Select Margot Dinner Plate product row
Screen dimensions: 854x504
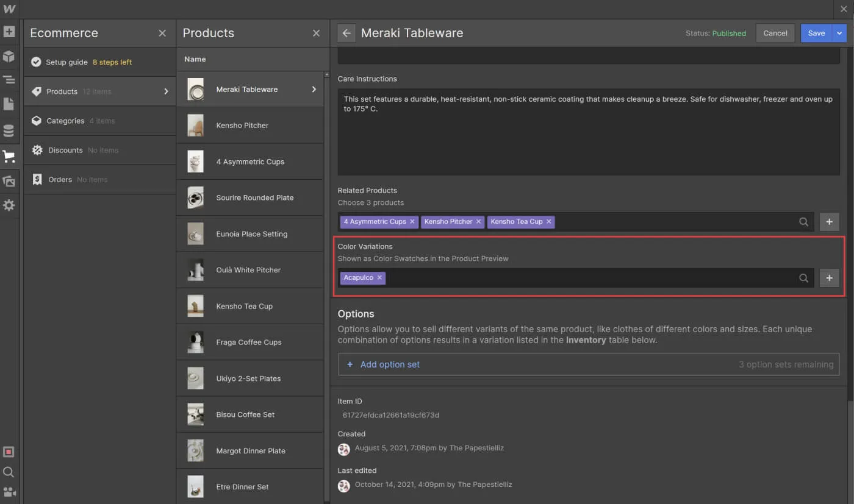250,451
